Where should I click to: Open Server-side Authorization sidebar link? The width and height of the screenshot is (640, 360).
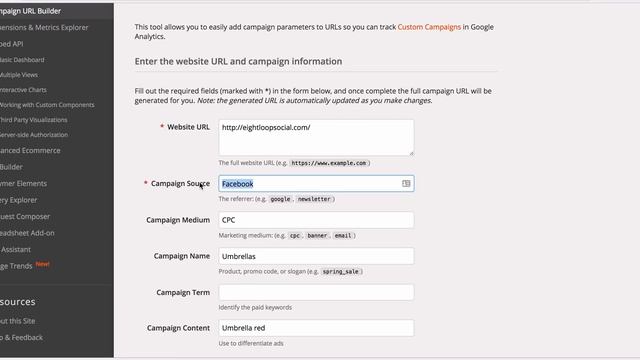click(x=34, y=135)
